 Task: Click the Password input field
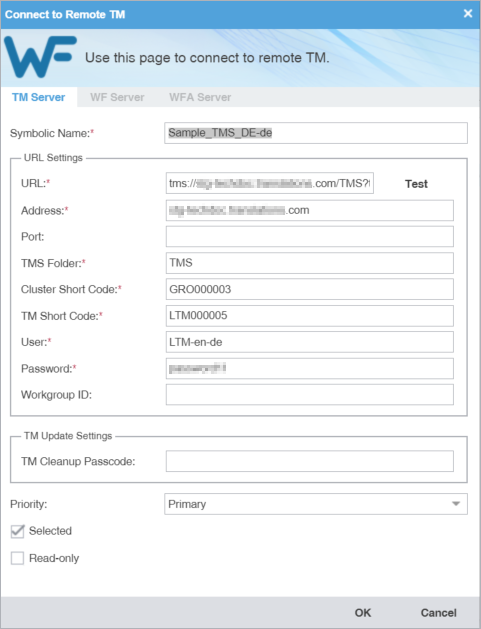tap(310, 368)
